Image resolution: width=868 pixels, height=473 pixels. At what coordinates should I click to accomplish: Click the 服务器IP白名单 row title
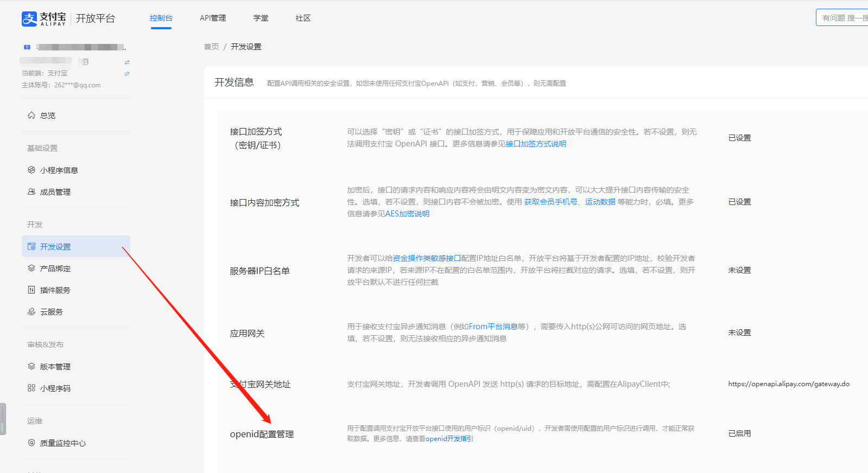point(259,271)
